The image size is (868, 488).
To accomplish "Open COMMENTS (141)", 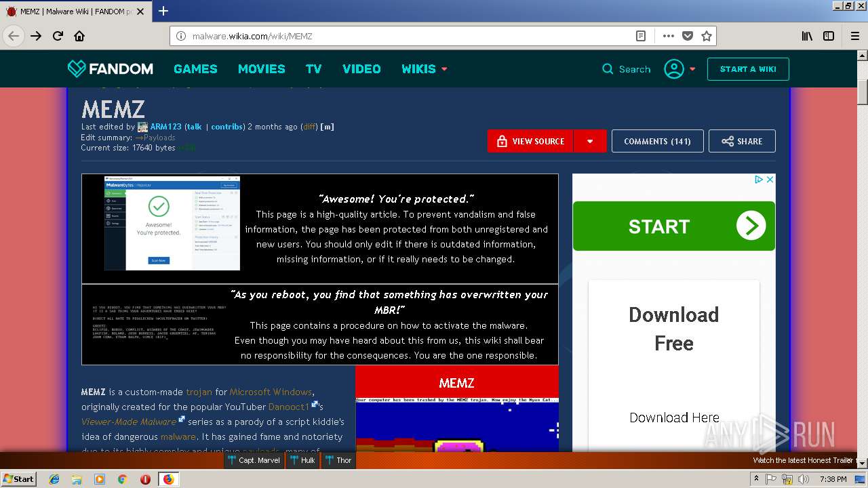I will pyautogui.click(x=657, y=141).
